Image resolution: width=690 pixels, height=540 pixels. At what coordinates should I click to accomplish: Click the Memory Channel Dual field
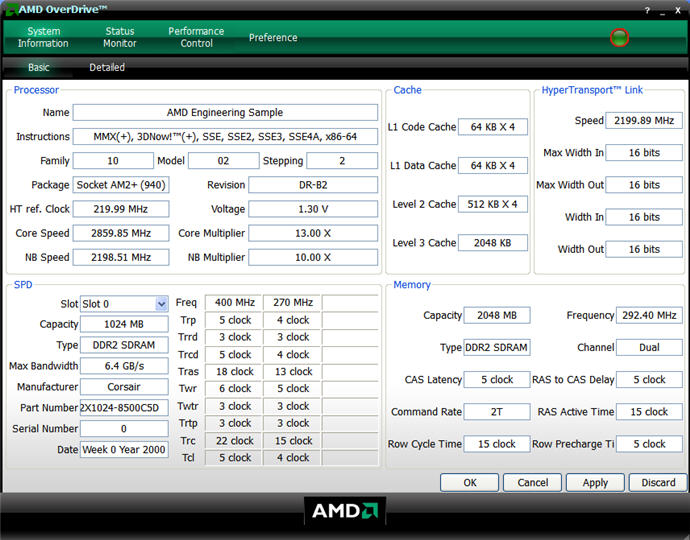(649, 347)
